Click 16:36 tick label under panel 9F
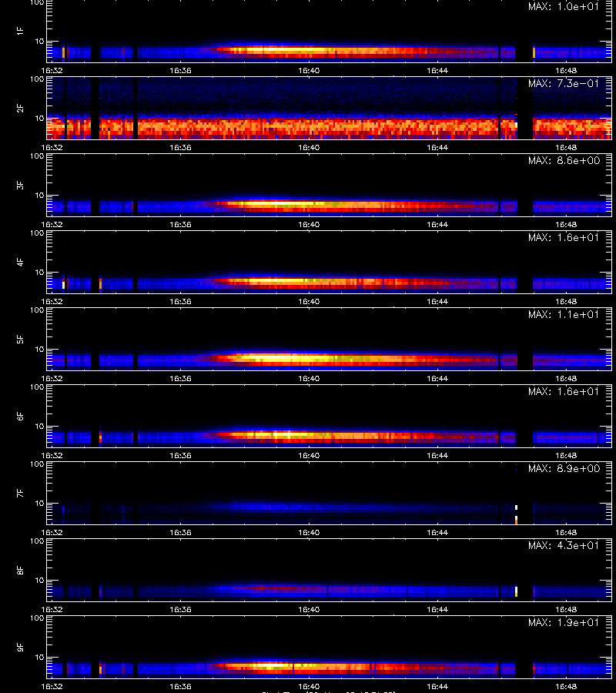 180,687
